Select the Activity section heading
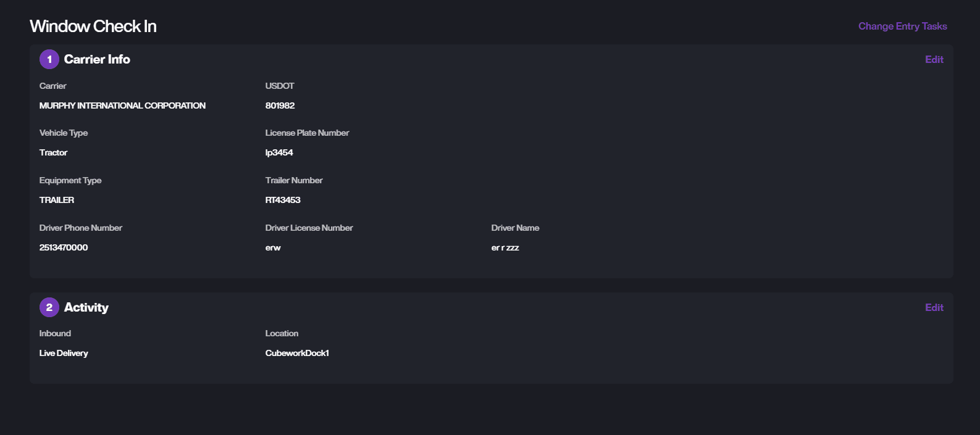Image resolution: width=980 pixels, height=435 pixels. [86, 307]
